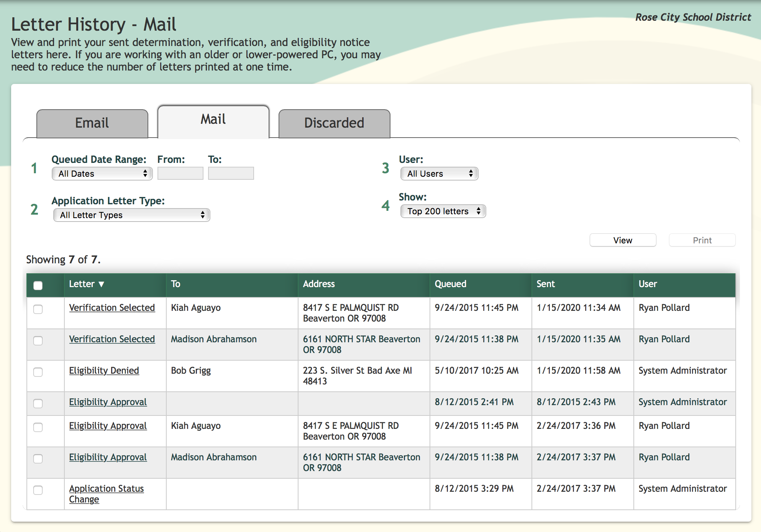The height and width of the screenshot is (532, 761).
Task: Open the Eligibility Denied letter link
Action: click(104, 371)
